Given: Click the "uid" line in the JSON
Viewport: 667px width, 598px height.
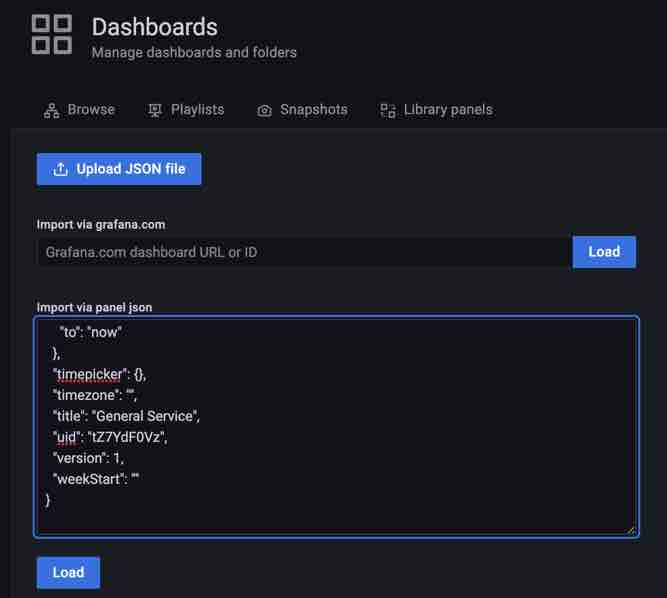Looking at the screenshot, I should pyautogui.click(x=111, y=437).
